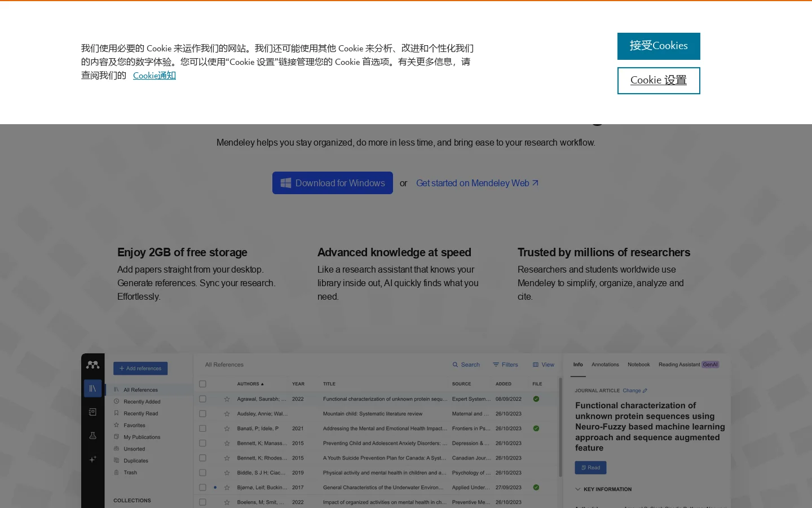Click the Change document type link

click(635, 391)
